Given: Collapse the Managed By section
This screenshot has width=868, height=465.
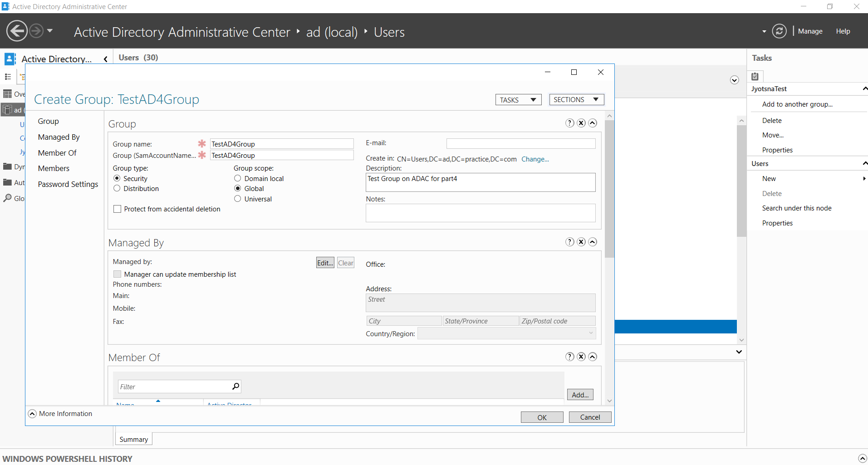Looking at the screenshot, I should pyautogui.click(x=593, y=242).
